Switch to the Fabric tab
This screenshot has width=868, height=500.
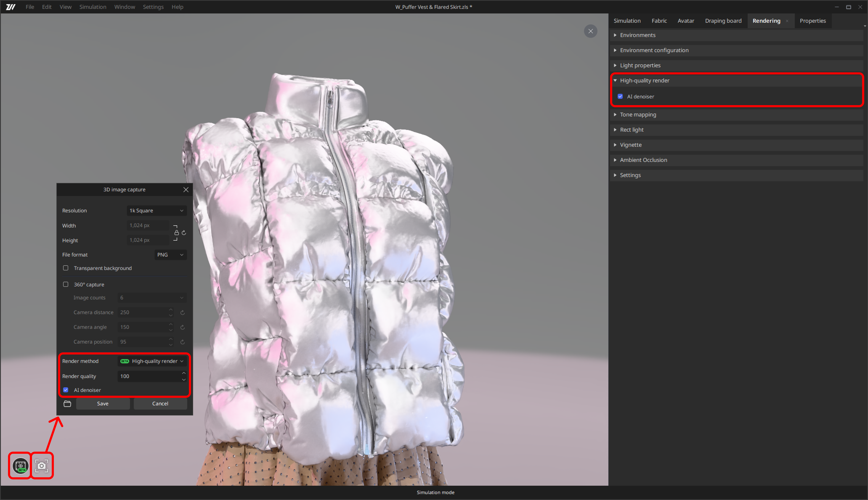coord(659,21)
